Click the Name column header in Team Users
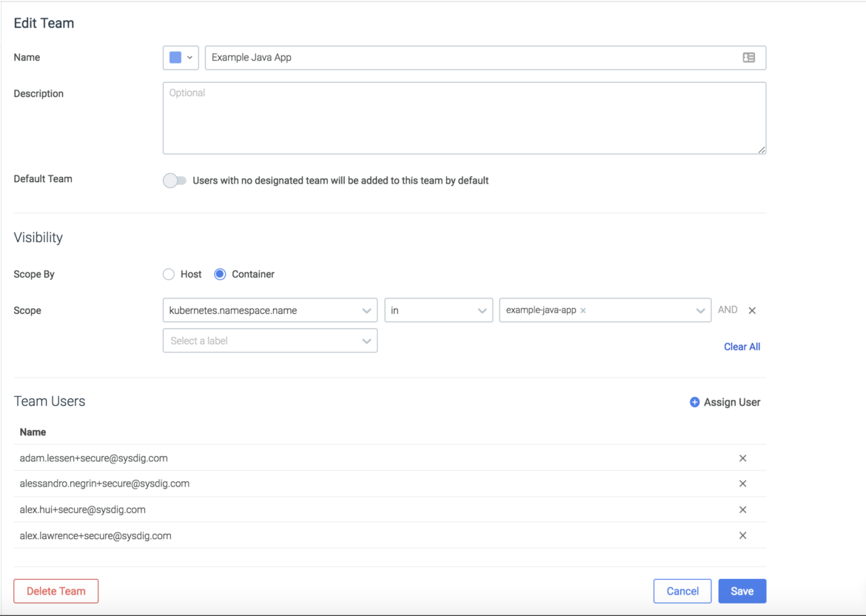The image size is (866, 616). 33,432
